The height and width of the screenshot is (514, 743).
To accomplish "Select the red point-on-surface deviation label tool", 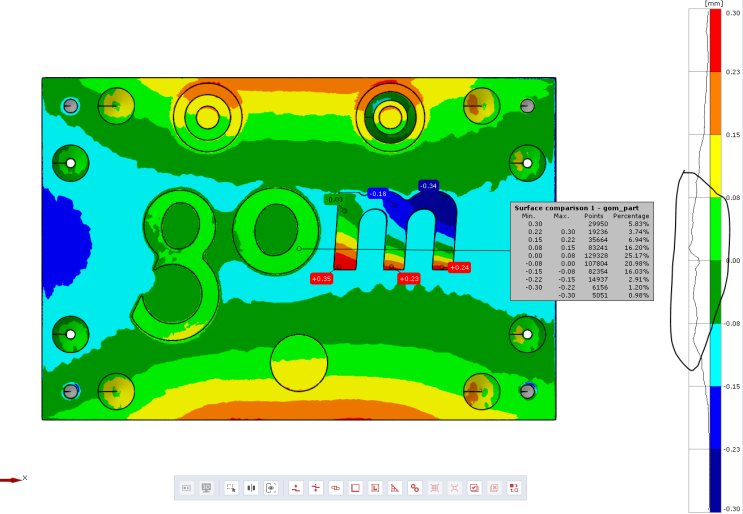I will (296, 487).
